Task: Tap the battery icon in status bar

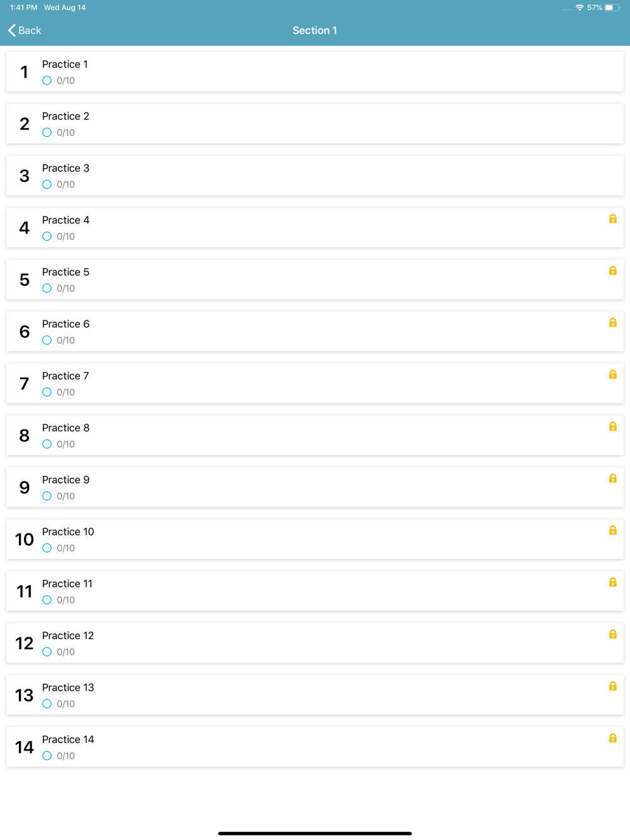Action: [x=612, y=8]
